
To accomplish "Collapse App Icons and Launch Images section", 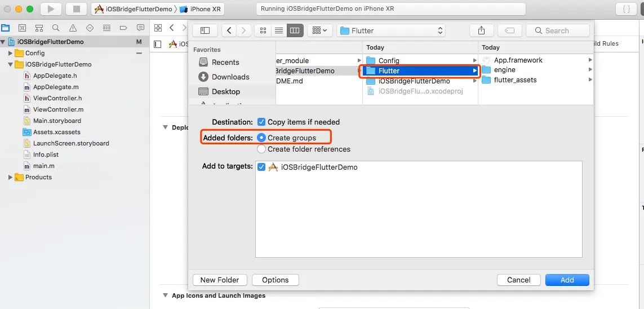I will coord(166,295).
